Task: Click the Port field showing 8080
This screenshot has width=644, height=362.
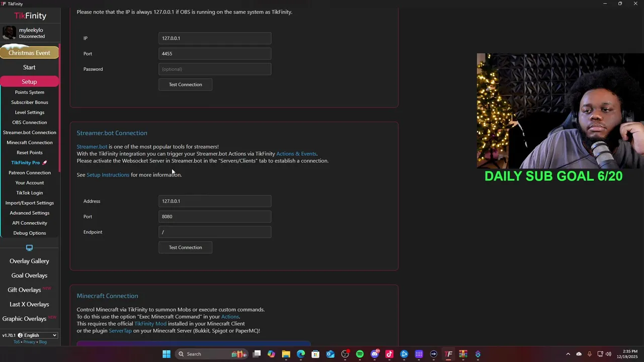Action: click(215, 217)
